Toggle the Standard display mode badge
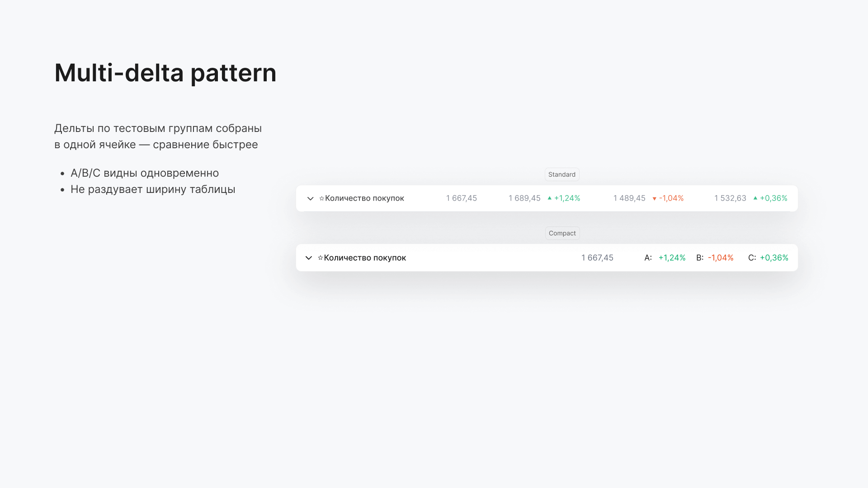868x488 pixels. [x=562, y=174]
